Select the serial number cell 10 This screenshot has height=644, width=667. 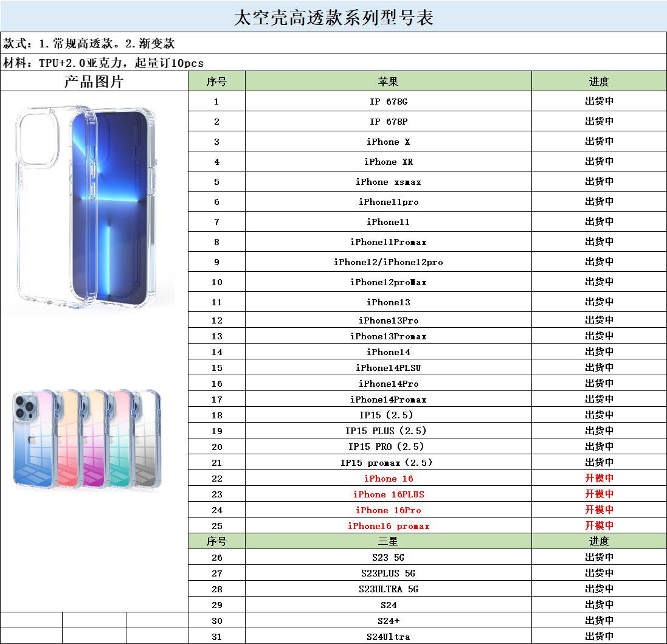216,282
